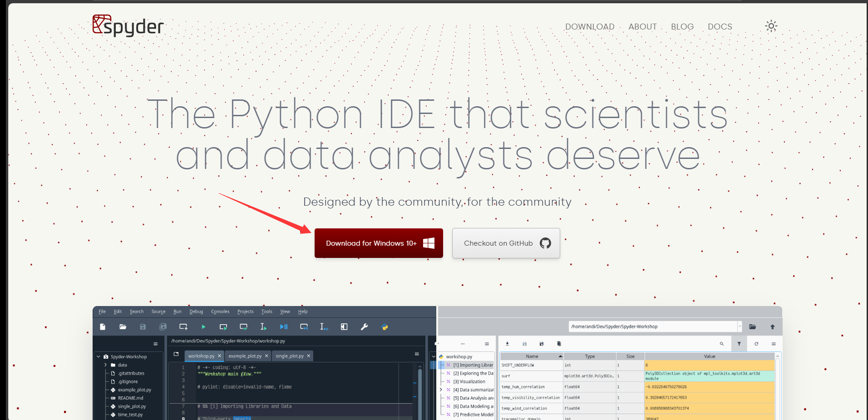The image size is (868, 420).
Task: Select time_test.py in the project tree
Action: (x=130, y=415)
